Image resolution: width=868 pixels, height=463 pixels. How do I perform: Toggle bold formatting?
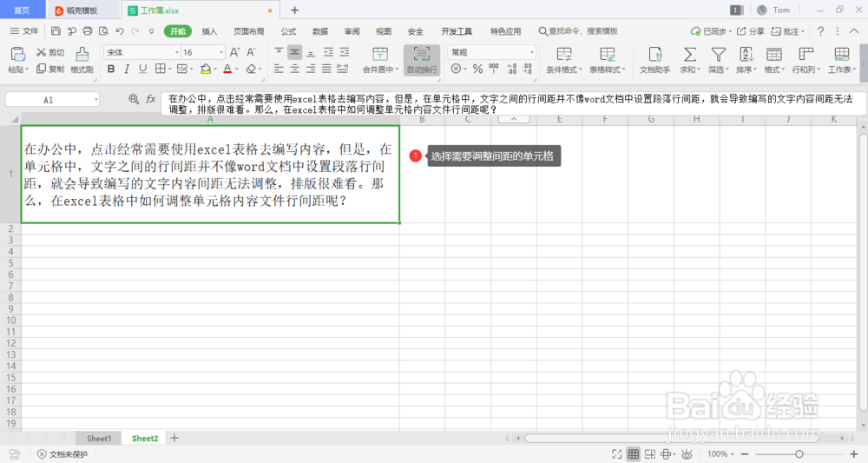tap(111, 69)
